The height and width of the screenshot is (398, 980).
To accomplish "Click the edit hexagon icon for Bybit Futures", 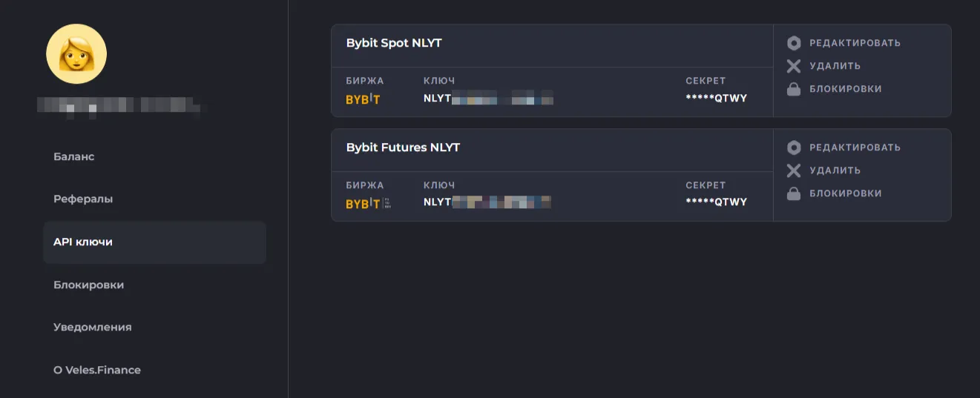I will [794, 147].
